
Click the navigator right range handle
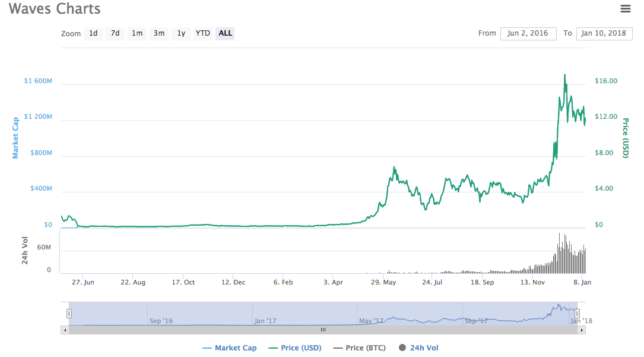click(577, 314)
